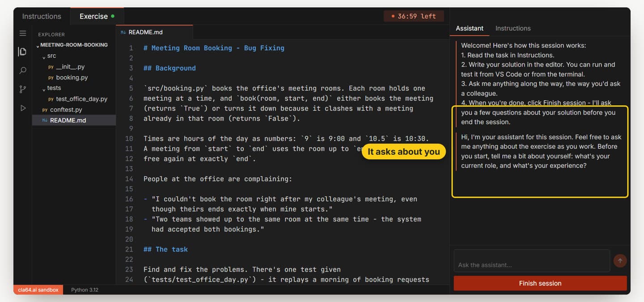Viewport: 644px width, 302px height.
Task: Switch to the Assistant panel tab
Action: pyautogui.click(x=469, y=28)
